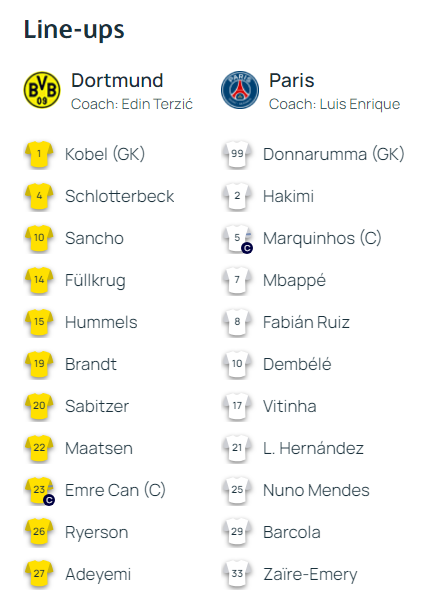
Task: Click the Paris Saint-Germain club crest
Action: click(x=240, y=90)
